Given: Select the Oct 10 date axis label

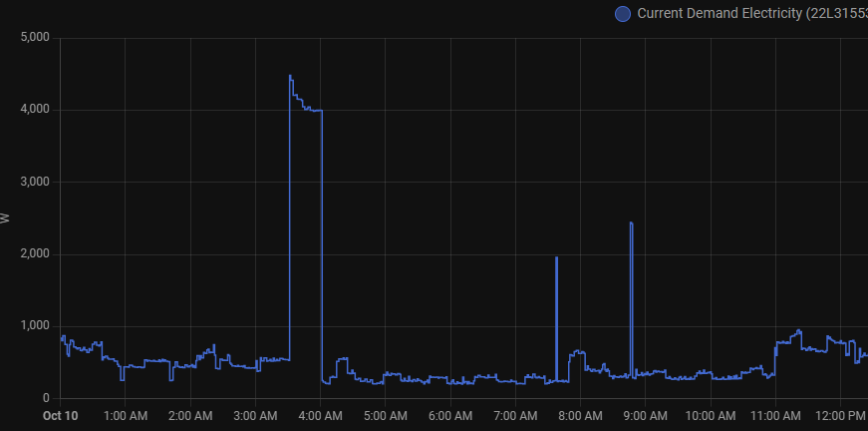Looking at the screenshot, I should pyautogui.click(x=60, y=415).
